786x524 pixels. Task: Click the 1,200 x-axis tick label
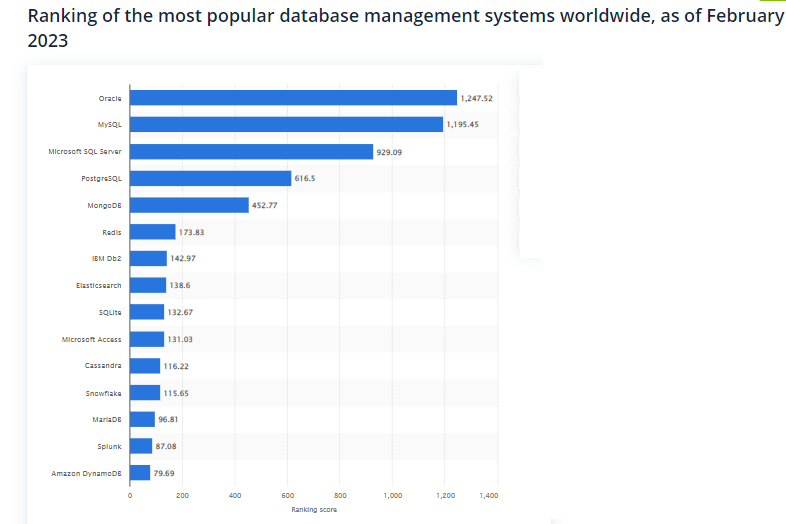click(x=446, y=495)
